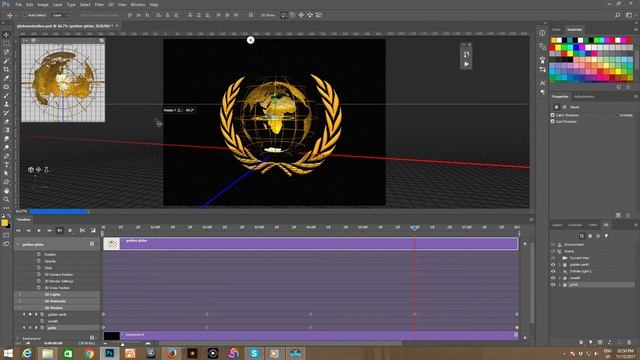This screenshot has height=360, width=640.
Task: Open the timeline transition icon
Action: pyautogui.click(x=93, y=231)
